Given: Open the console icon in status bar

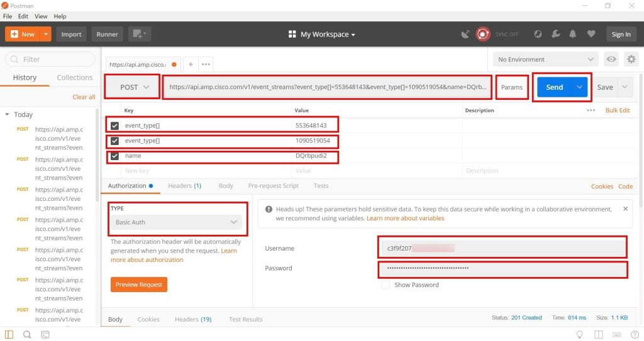Looking at the screenshot, I should tap(45, 335).
